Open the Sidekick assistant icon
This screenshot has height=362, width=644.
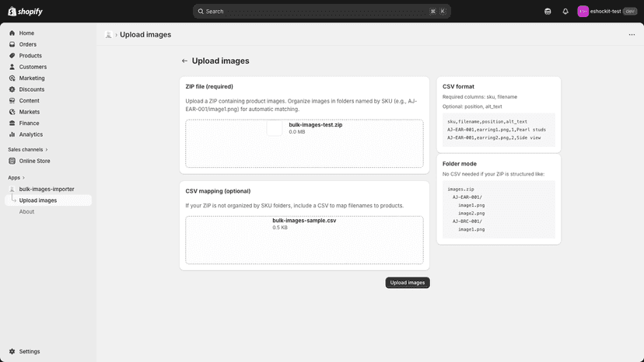(x=548, y=12)
